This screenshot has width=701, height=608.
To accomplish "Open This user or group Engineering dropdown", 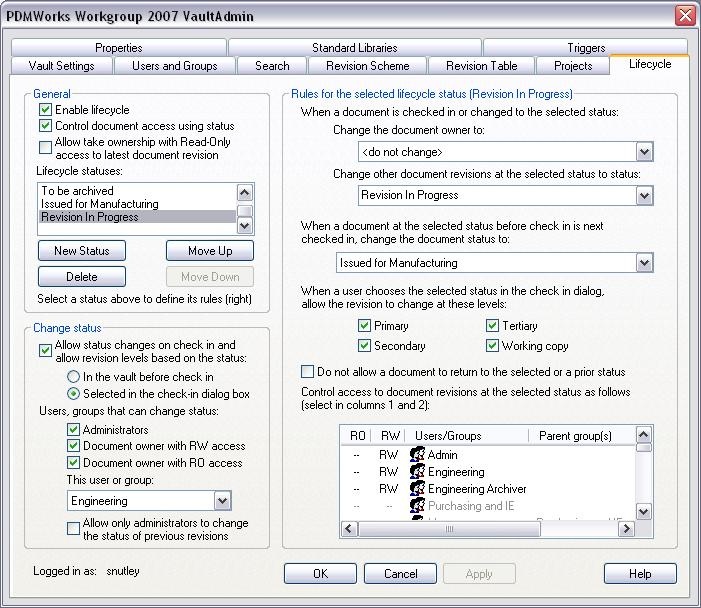I will click(223, 501).
